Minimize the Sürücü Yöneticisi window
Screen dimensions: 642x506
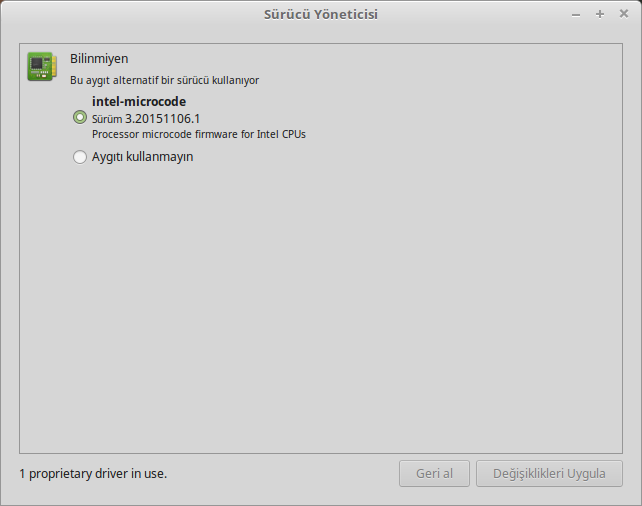coord(576,15)
